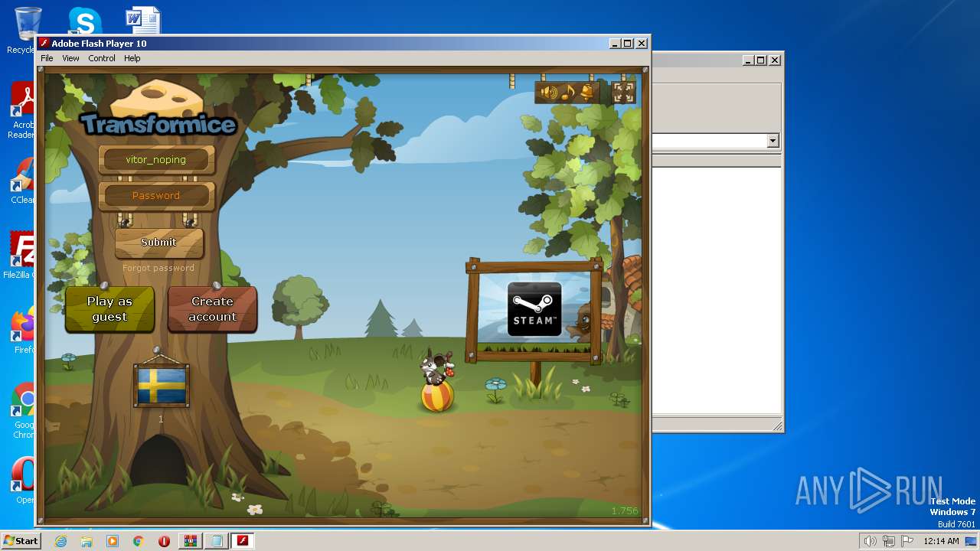Image resolution: width=980 pixels, height=551 pixels.
Task: Minimize the background window
Action: [x=748, y=60]
